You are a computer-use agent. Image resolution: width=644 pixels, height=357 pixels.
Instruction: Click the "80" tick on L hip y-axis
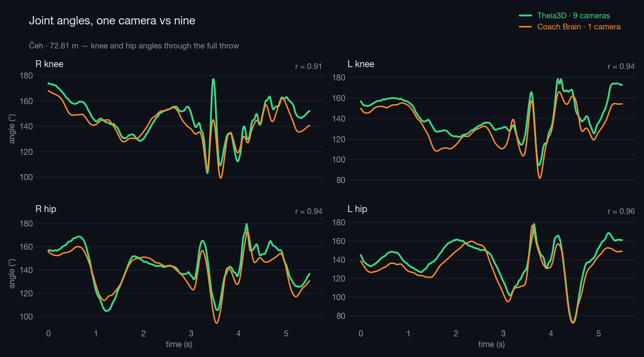[341, 316]
